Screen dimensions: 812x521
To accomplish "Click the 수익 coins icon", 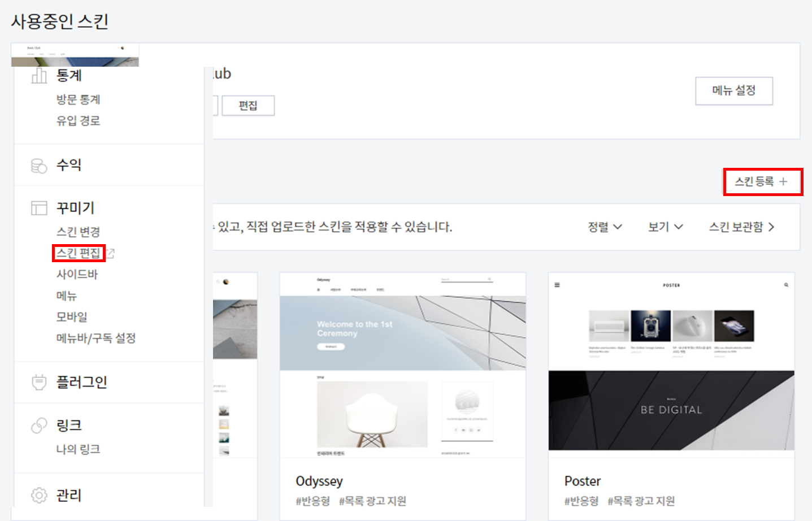I will pos(39,166).
